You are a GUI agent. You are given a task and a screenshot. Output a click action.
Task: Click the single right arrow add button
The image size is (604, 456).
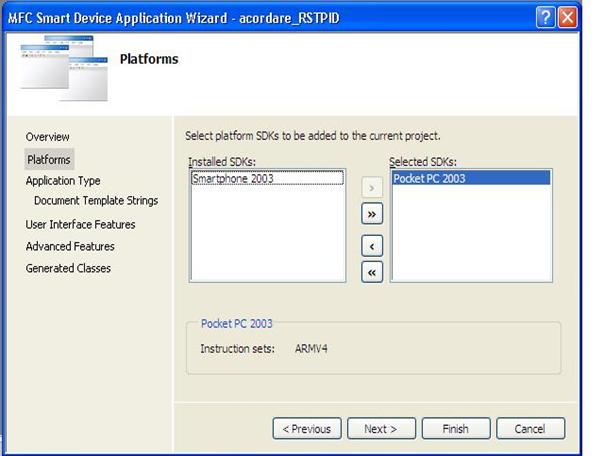[x=372, y=188]
